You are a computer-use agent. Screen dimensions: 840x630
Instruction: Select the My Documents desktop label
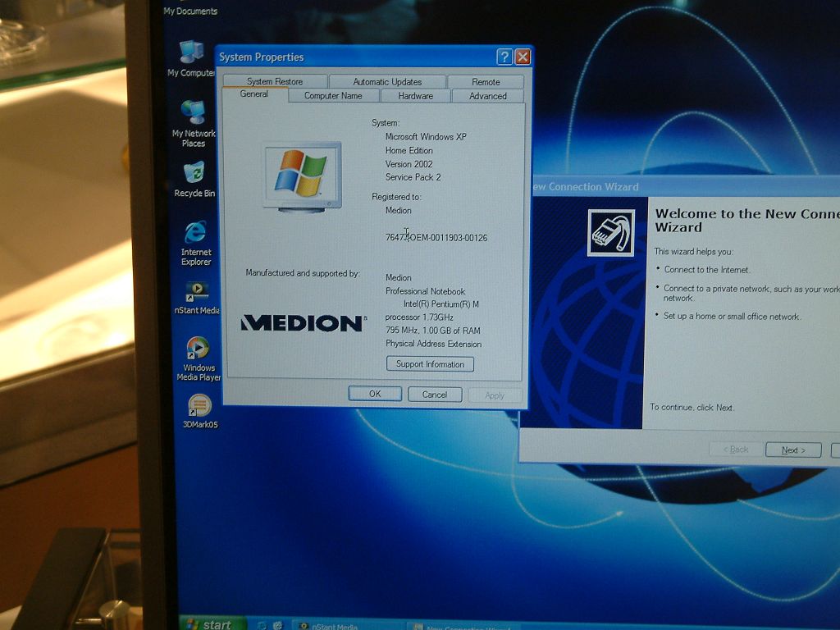tap(190, 11)
